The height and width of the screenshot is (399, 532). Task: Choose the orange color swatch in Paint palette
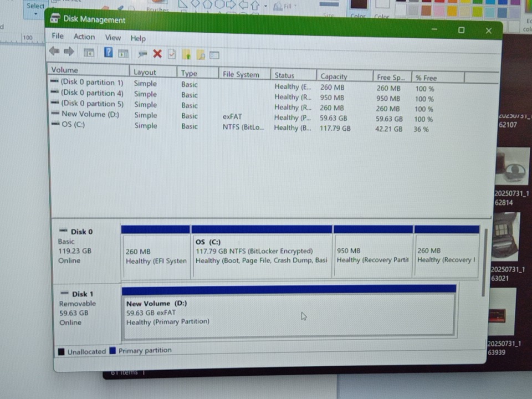tap(452, 11)
